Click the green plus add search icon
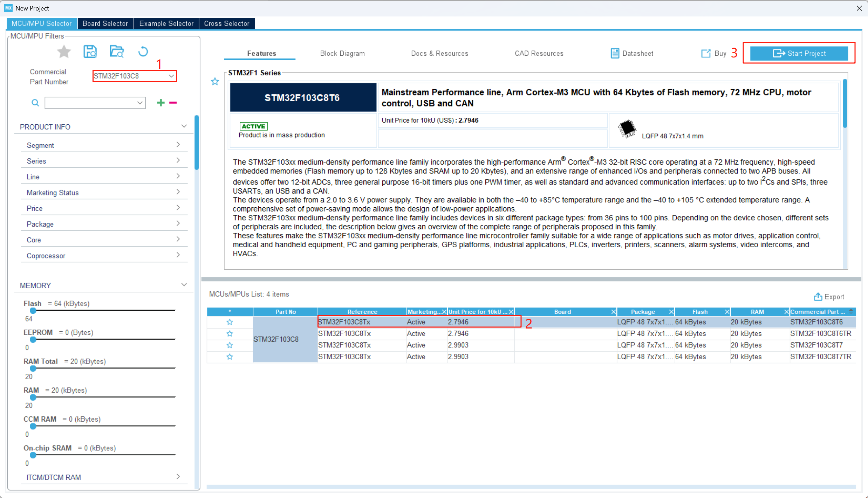 [x=161, y=103]
